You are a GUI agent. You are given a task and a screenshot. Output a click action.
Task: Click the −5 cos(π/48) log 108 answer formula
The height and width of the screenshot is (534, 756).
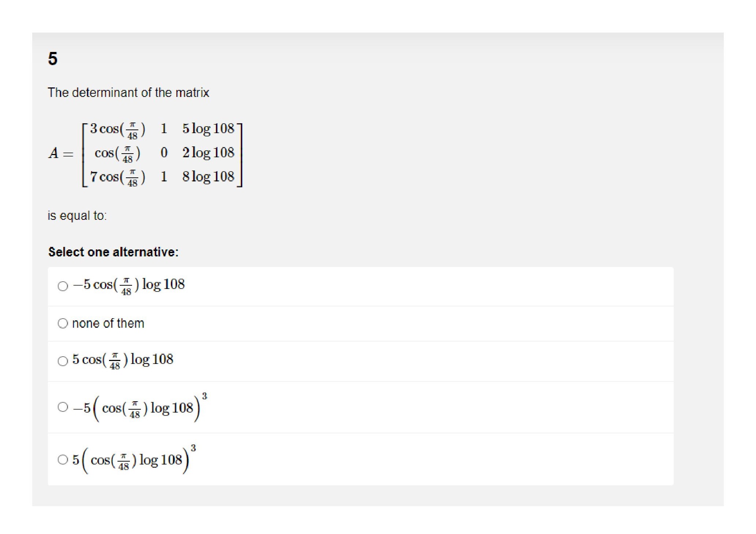pos(129,285)
